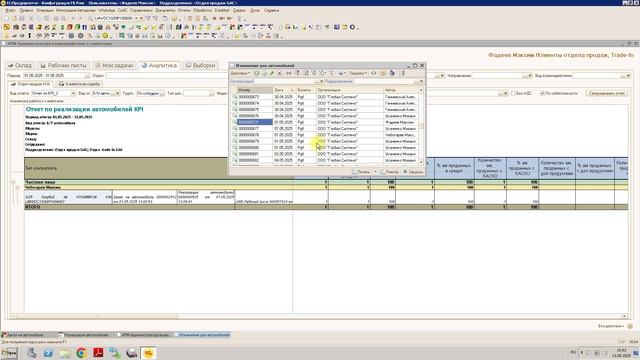640x360 pixels.
Task: Click the document icon of row 000000673
Action: [x=235, y=97]
